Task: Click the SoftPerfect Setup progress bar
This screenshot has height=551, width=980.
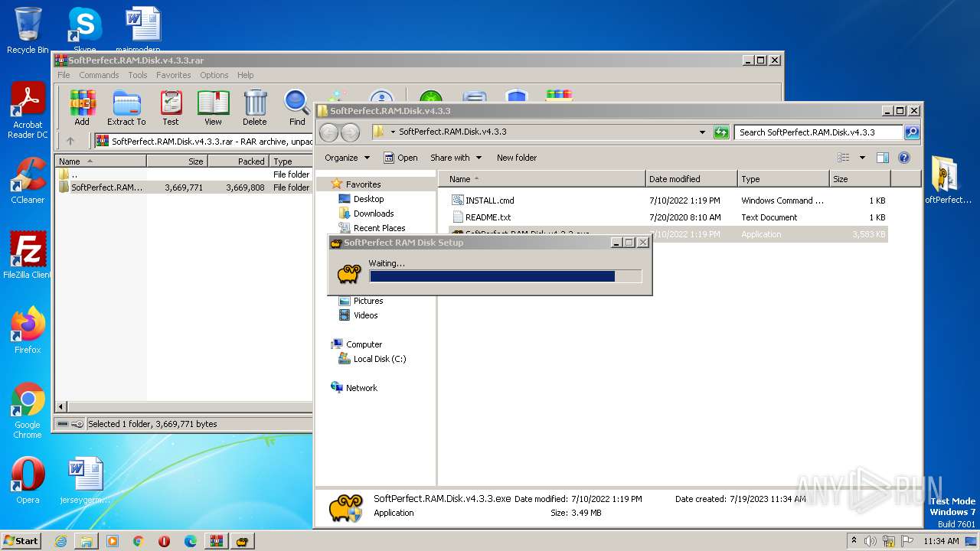Action: (x=505, y=276)
